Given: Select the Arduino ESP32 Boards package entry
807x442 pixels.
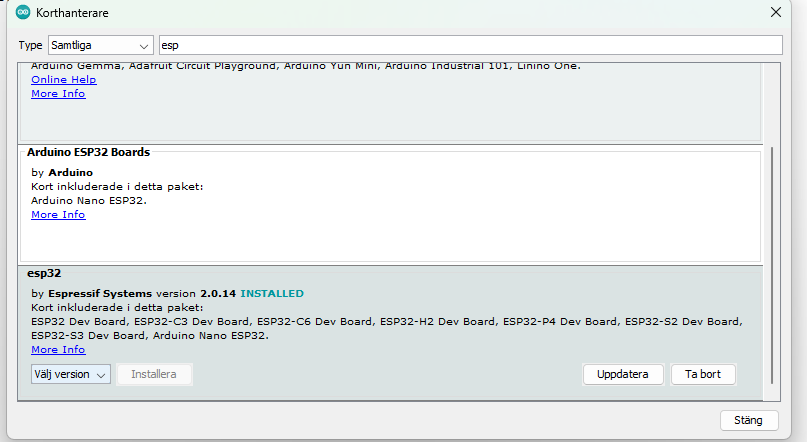Looking at the screenshot, I should (390, 205).
